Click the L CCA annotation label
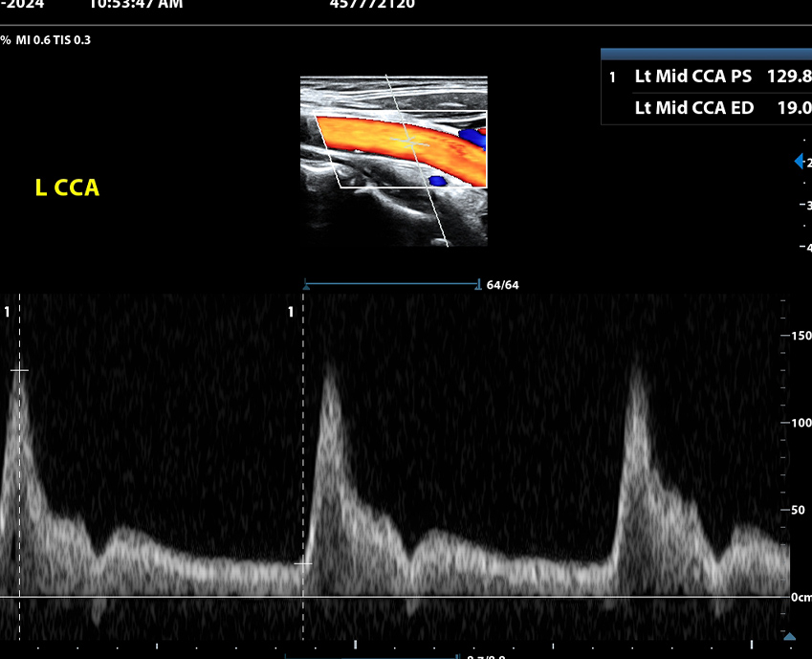The width and height of the screenshot is (812, 659). click(67, 188)
